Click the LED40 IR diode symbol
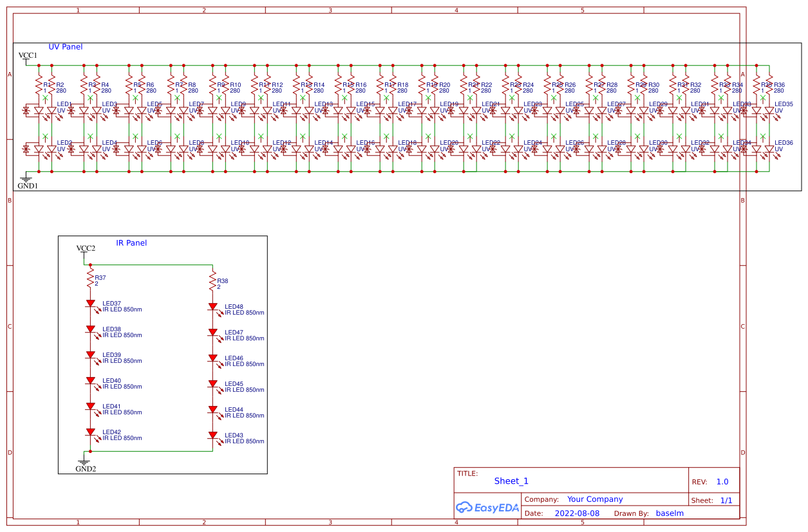808x532 pixels. point(90,381)
